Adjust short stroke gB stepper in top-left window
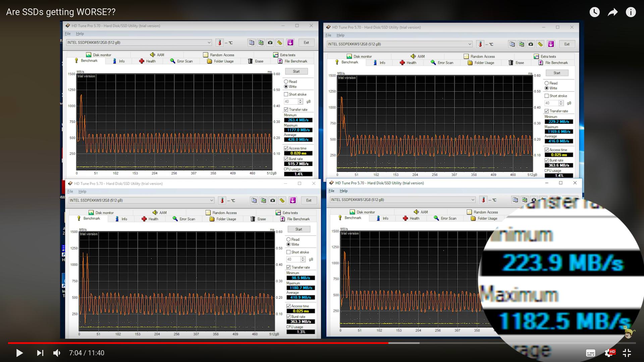 (x=301, y=102)
